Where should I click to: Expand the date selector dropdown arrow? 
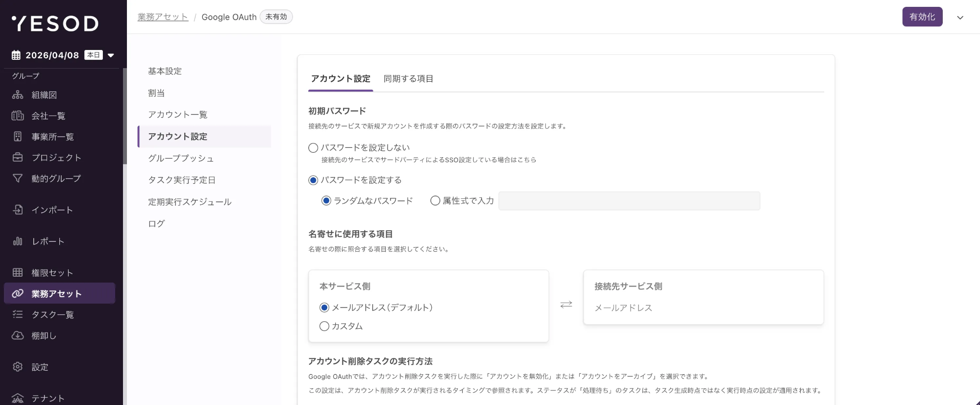pyautogui.click(x=111, y=55)
